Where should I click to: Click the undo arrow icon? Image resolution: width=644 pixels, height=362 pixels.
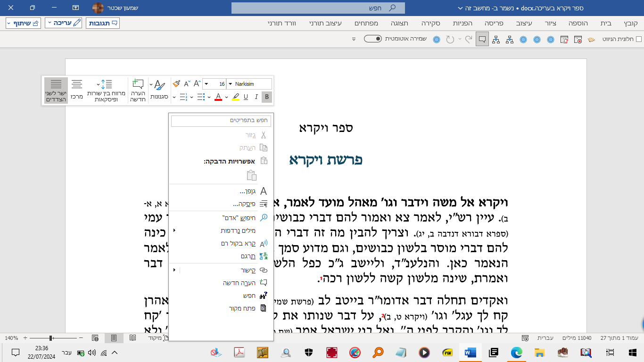click(x=468, y=40)
